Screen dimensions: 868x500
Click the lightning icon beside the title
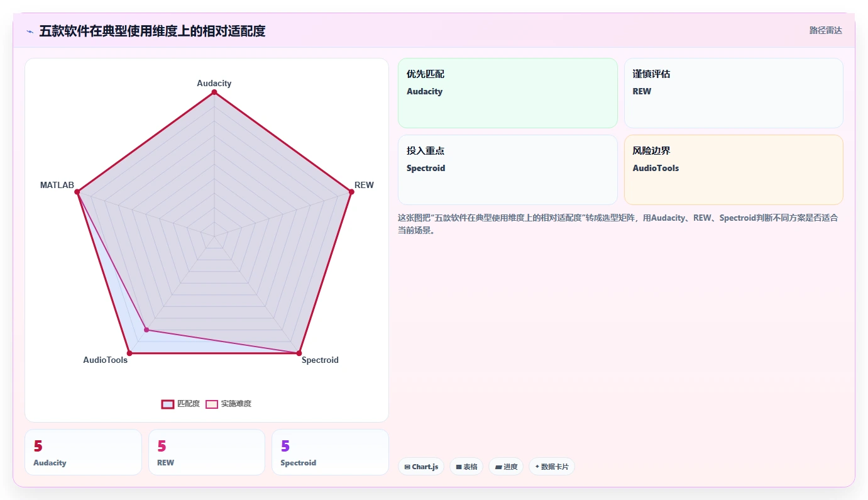[30, 31]
